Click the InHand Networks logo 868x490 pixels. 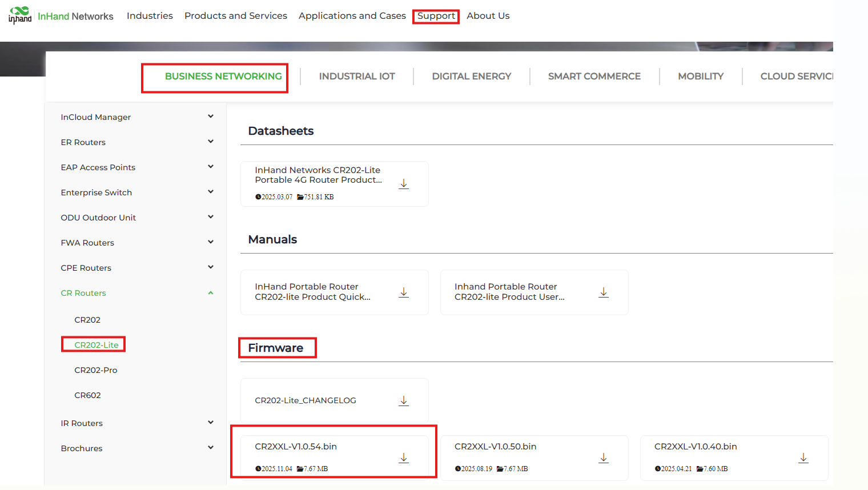pos(21,15)
